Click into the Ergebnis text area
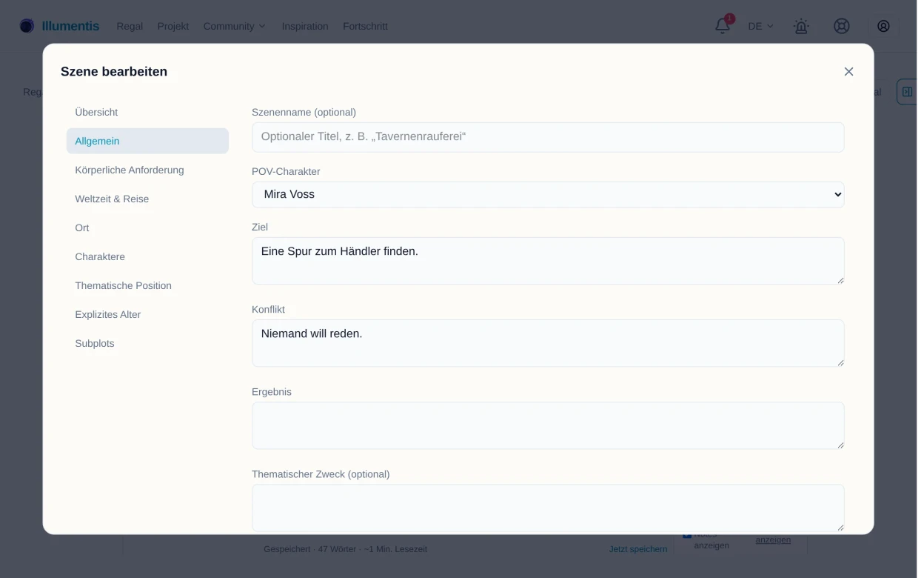 [548, 425]
